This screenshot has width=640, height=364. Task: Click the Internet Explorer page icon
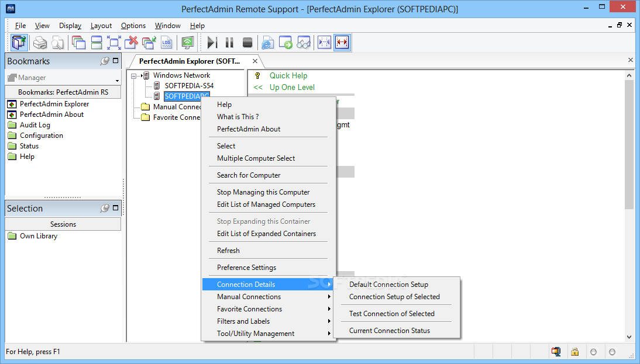(268, 43)
